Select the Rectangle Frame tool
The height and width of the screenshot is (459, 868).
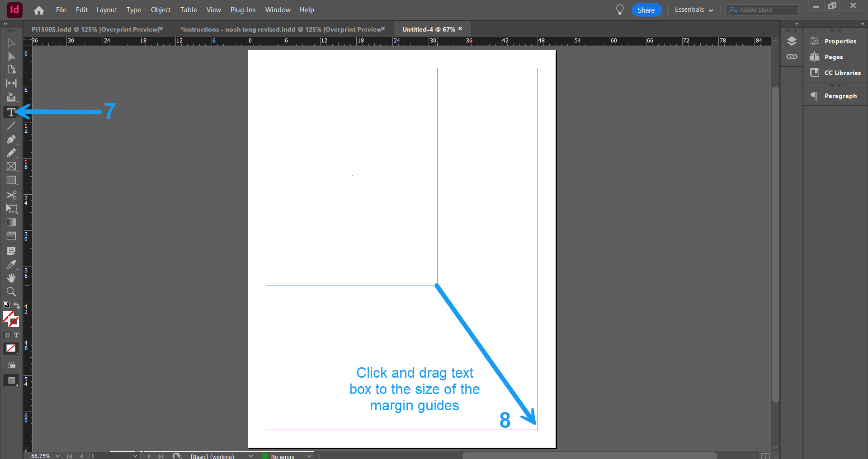(11, 166)
